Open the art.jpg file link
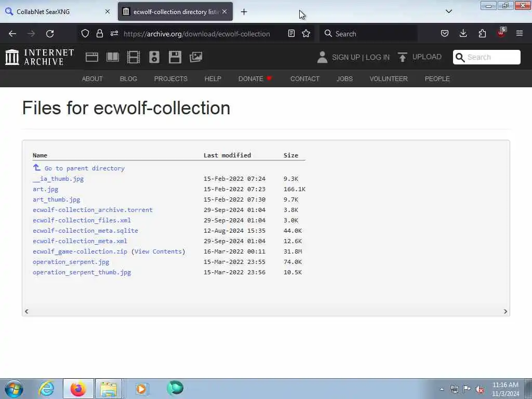 [46, 189]
